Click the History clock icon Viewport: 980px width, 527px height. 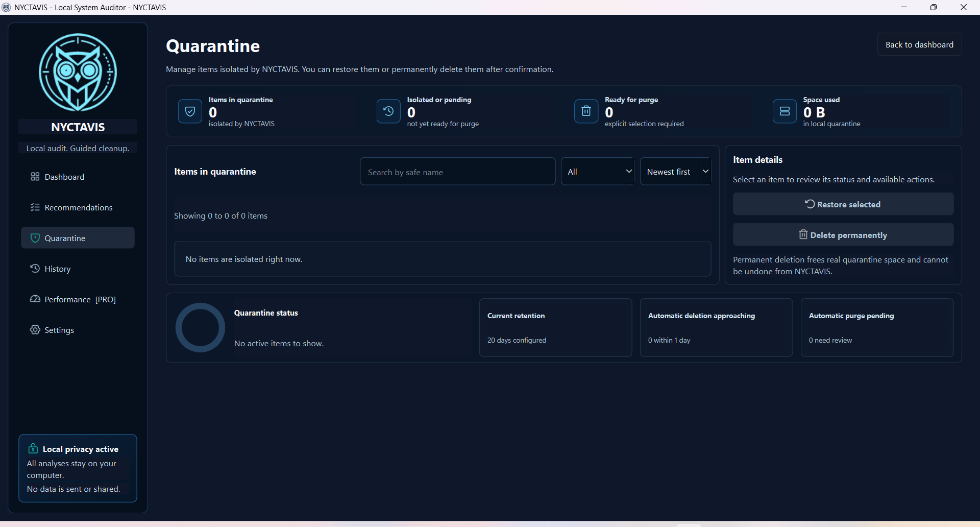click(35, 269)
